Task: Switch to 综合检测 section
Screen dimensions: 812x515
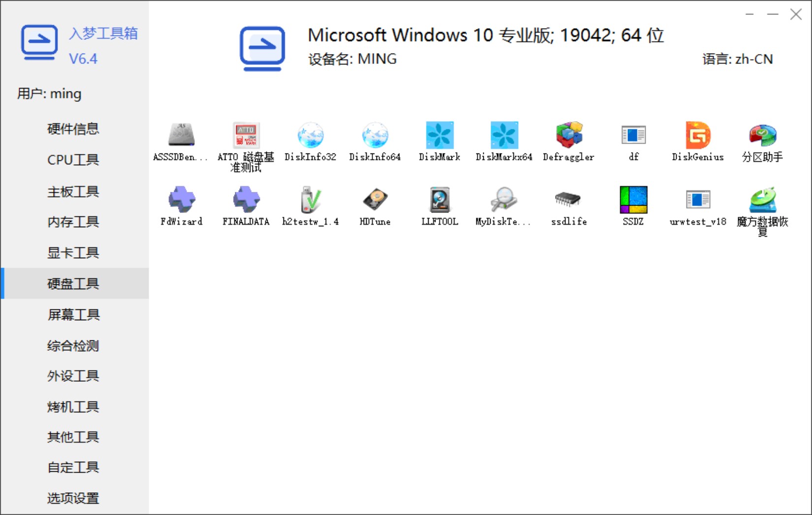Action: pos(74,345)
